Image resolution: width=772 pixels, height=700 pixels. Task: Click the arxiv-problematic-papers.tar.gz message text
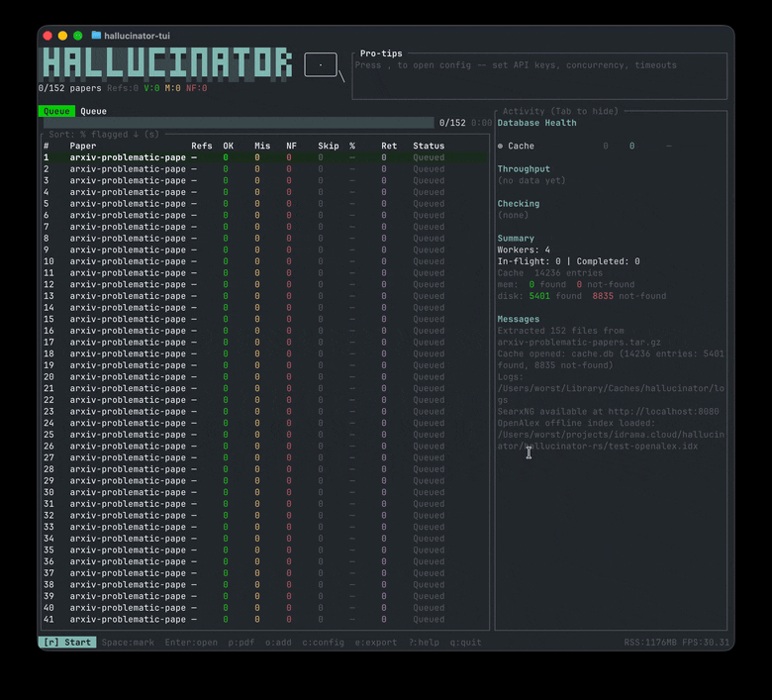[579, 343]
